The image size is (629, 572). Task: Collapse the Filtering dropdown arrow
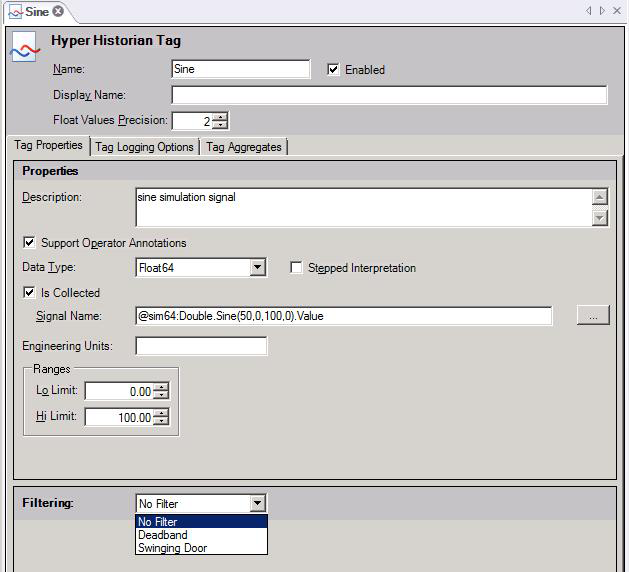point(257,504)
